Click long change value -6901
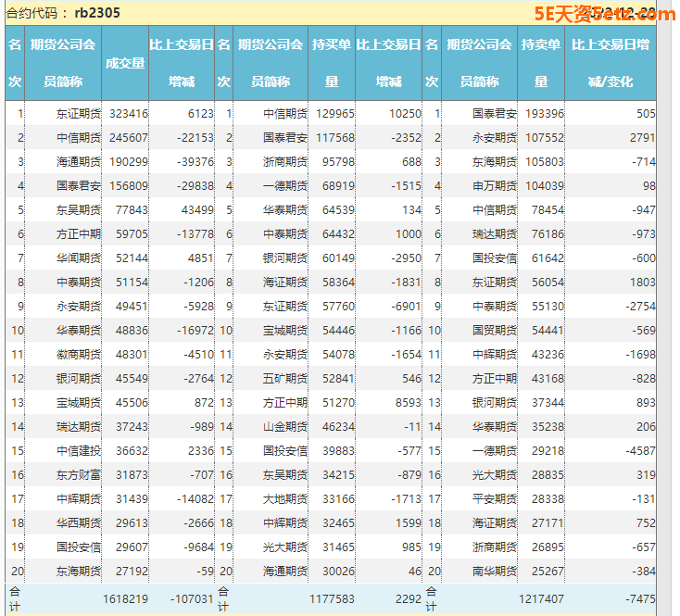 click(406, 307)
